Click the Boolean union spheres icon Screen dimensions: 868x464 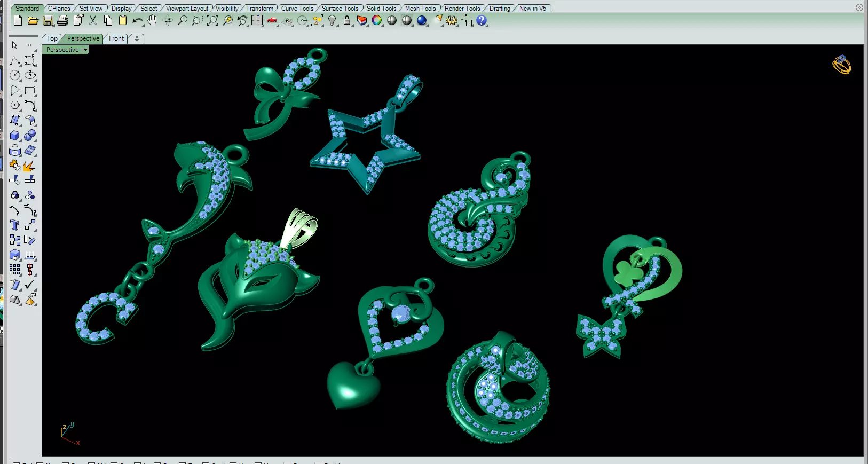30,136
